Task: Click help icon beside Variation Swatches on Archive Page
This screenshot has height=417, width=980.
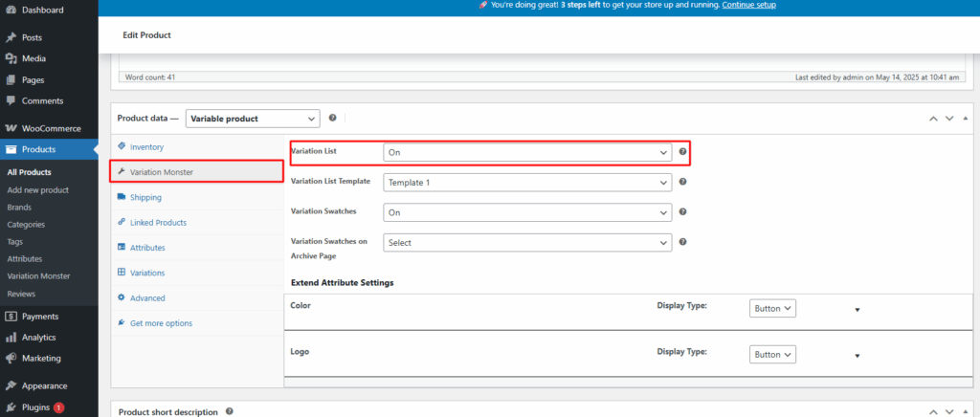Action: pos(682,242)
